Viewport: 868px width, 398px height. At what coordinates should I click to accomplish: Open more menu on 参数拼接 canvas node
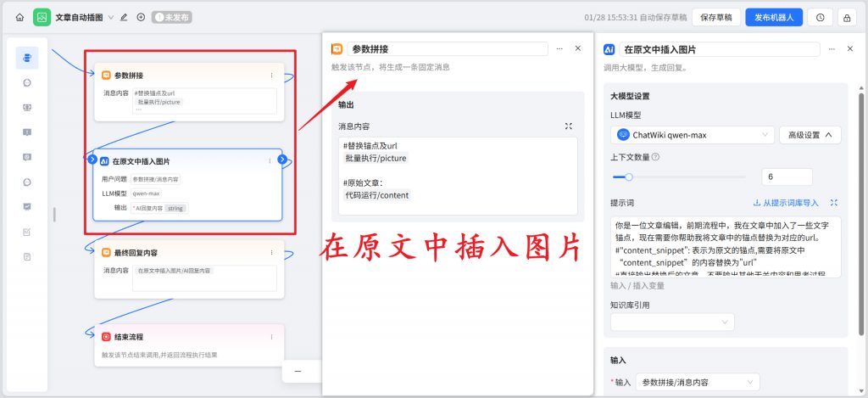271,75
